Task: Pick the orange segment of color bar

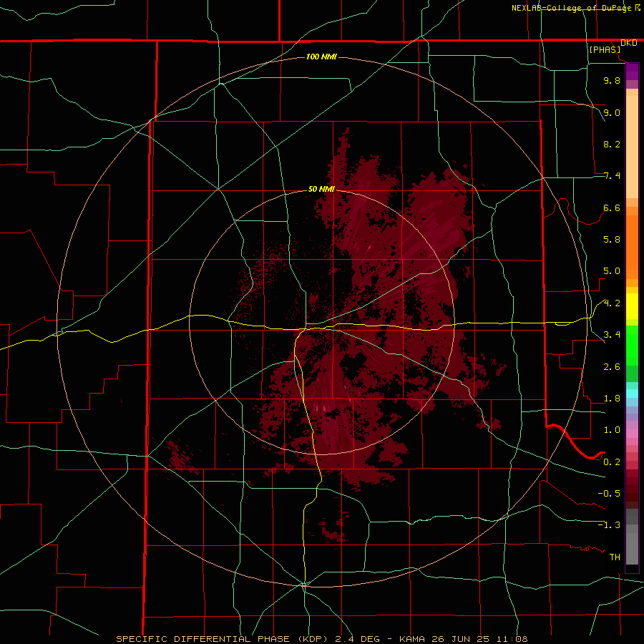Action: 632,247
